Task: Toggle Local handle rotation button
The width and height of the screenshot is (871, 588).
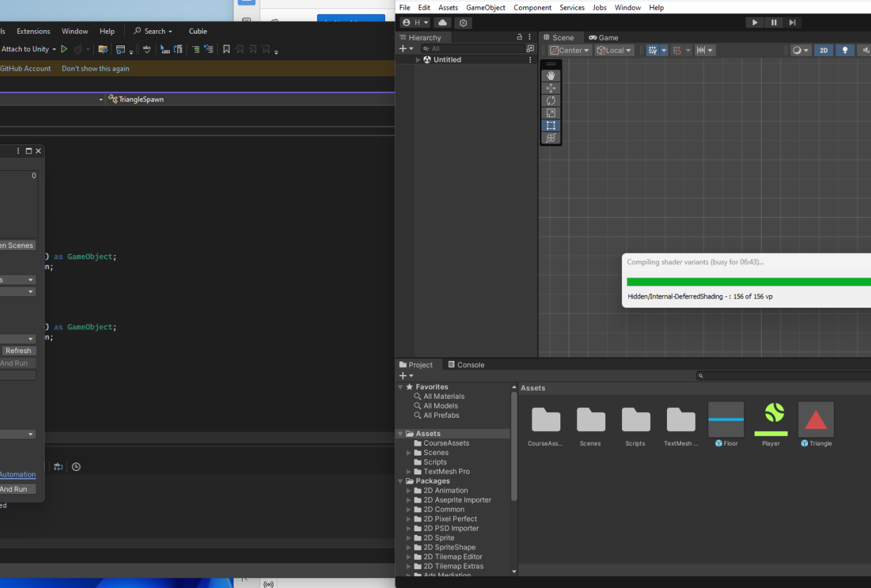Action: pyautogui.click(x=614, y=50)
